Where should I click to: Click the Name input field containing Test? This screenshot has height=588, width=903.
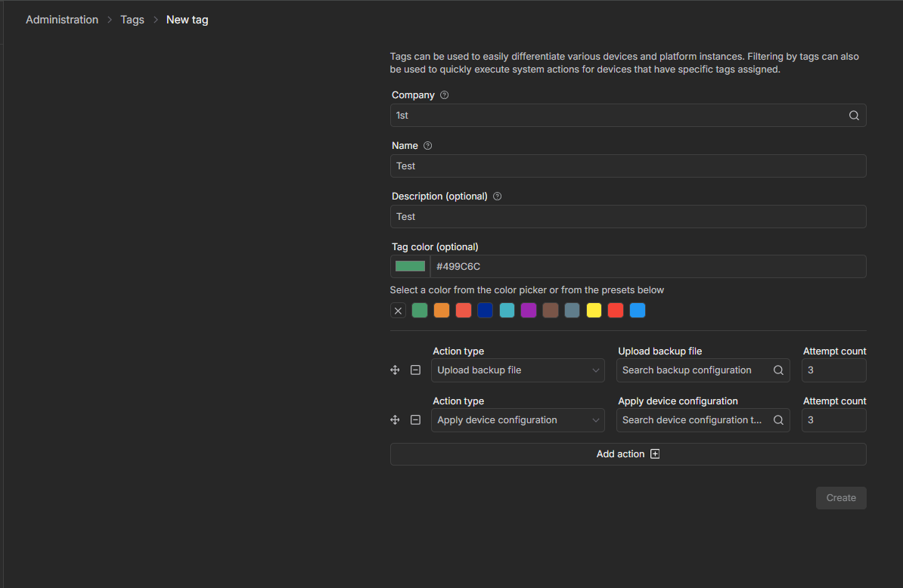[628, 166]
